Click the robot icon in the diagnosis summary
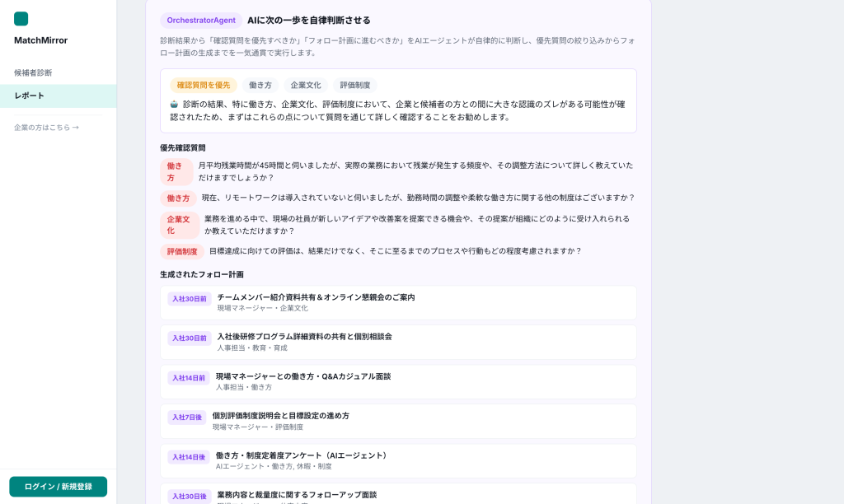The width and height of the screenshot is (844, 504). point(174,105)
